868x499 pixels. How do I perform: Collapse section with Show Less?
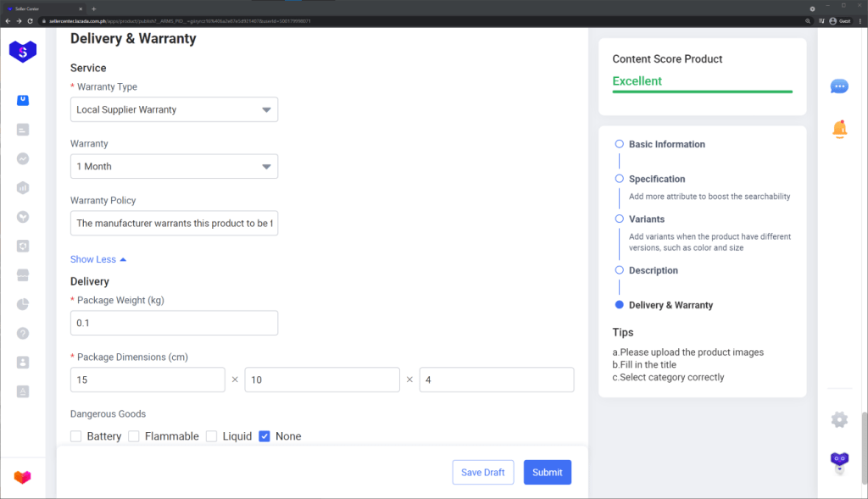point(97,259)
